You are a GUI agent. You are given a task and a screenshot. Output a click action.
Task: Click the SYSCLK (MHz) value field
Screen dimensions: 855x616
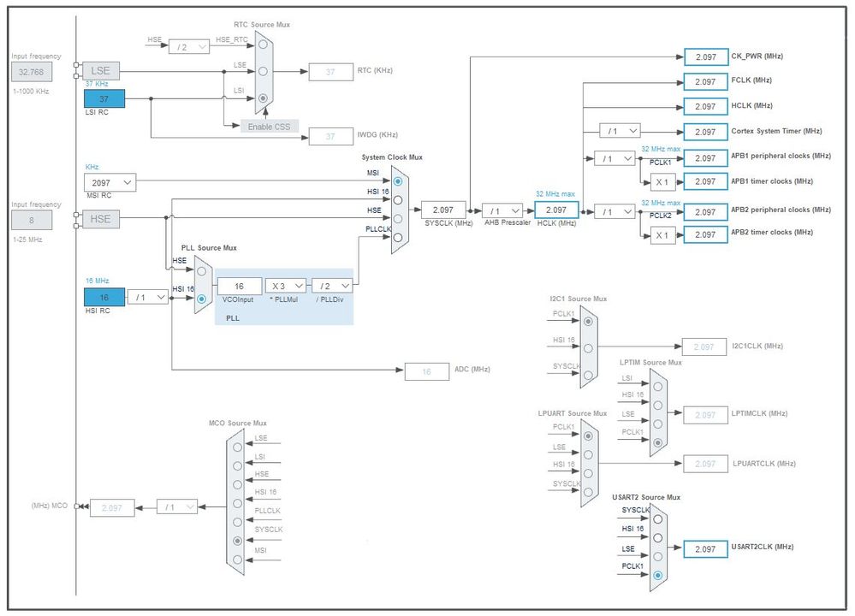(x=443, y=210)
